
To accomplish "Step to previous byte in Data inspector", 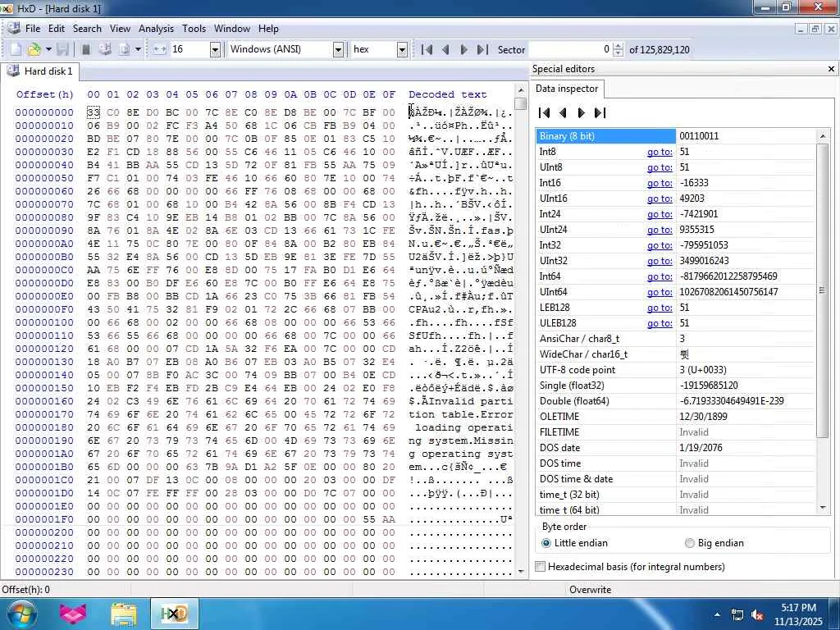I will [x=563, y=112].
